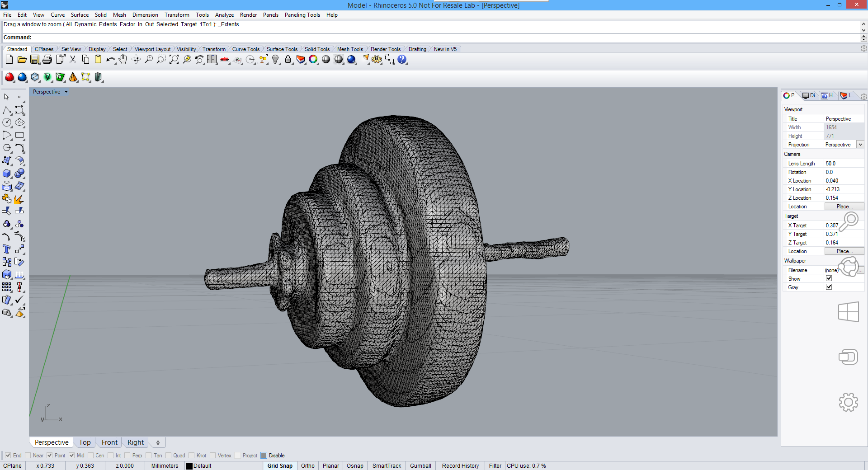
Task: Toggle the Gumball status bar button
Action: [x=420, y=466]
